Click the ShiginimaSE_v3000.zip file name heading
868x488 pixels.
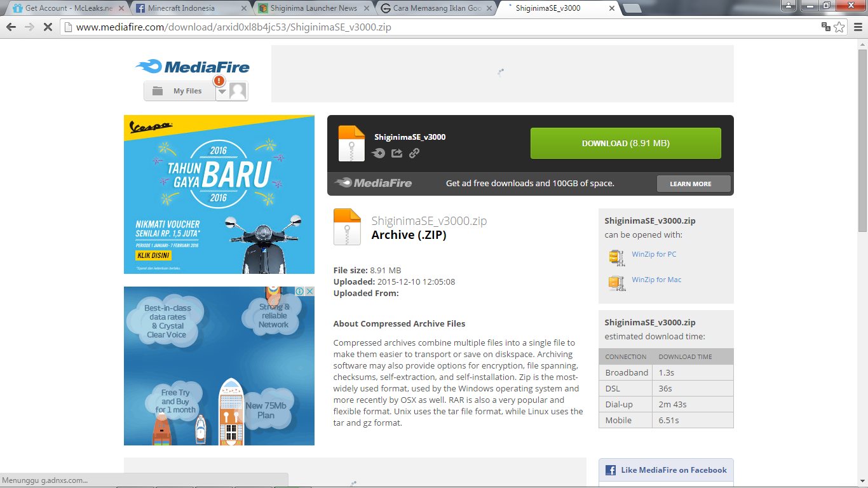tap(429, 221)
